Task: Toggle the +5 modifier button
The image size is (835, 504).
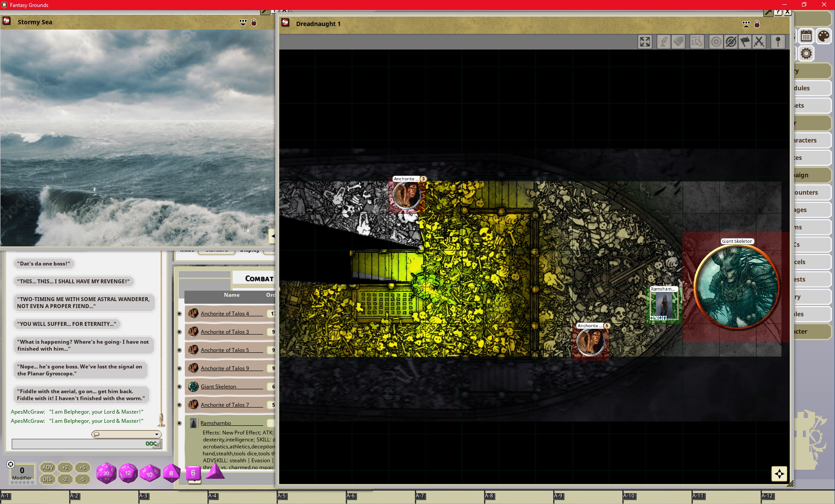Action: point(83,468)
